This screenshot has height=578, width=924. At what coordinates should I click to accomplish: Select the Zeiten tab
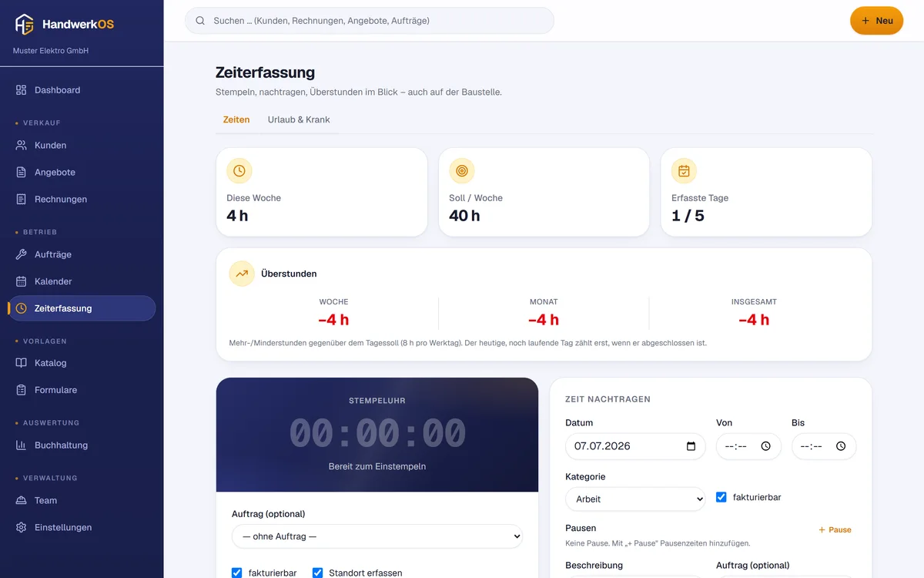point(236,119)
